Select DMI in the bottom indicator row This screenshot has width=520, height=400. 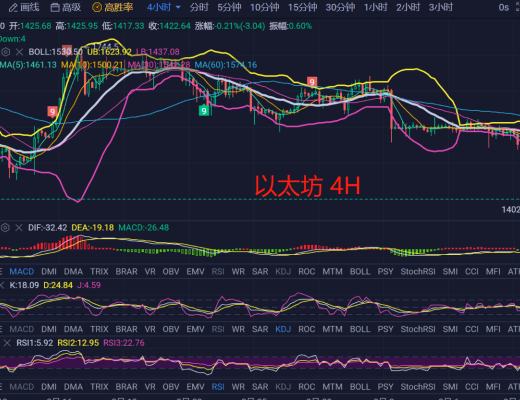coord(49,387)
